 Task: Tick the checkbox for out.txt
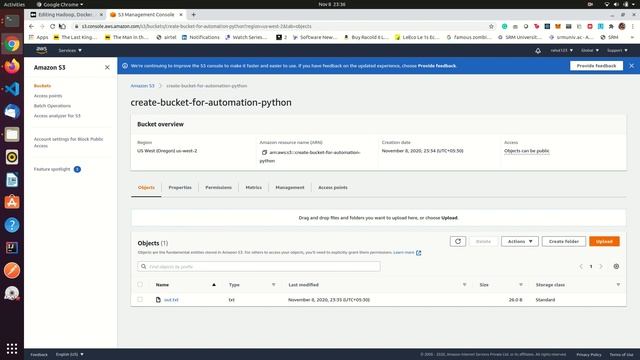click(x=140, y=300)
